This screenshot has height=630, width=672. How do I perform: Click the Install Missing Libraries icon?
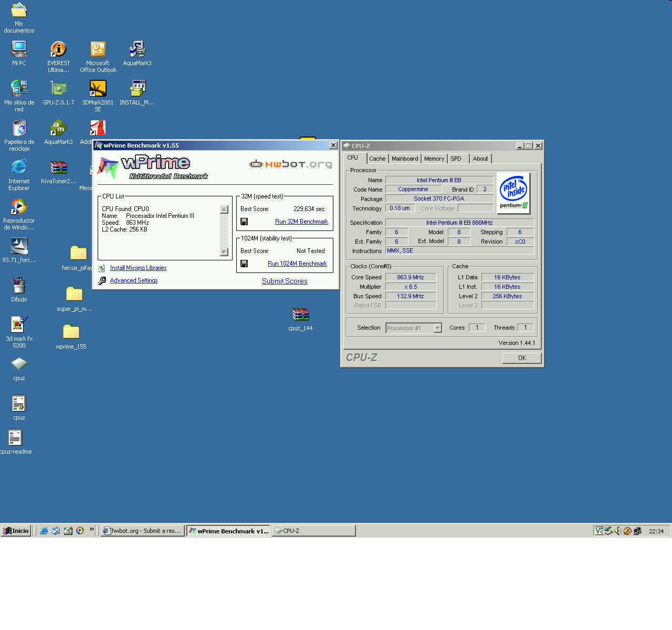102,268
